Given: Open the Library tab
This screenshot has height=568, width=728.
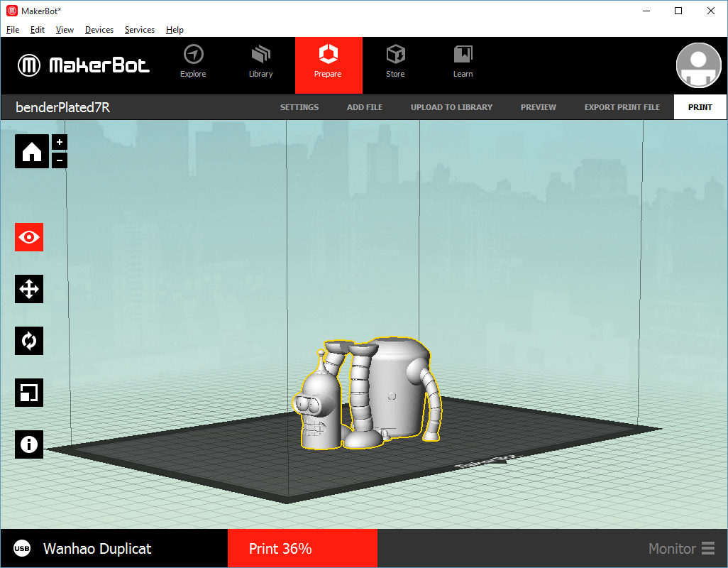Looking at the screenshot, I should click(260, 61).
